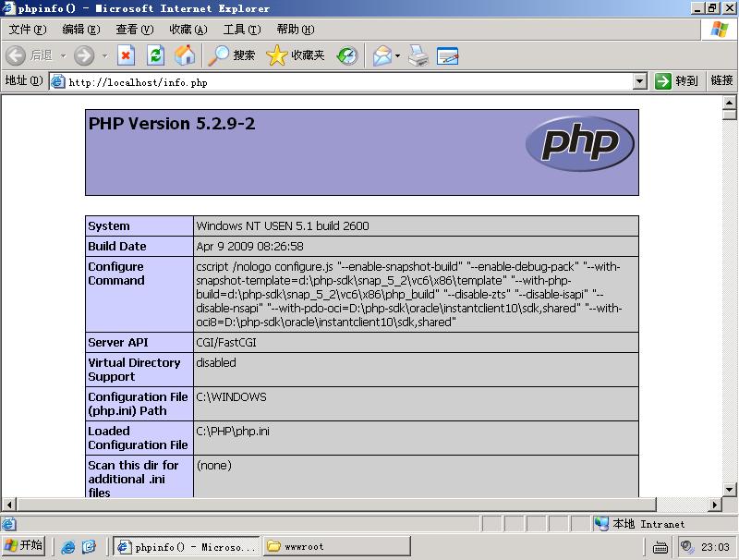Image resolution: width=739 pixels, height=560 pixels.
Task: Click the 'Loaded Configuration File' row label
Action: (138, 438)
